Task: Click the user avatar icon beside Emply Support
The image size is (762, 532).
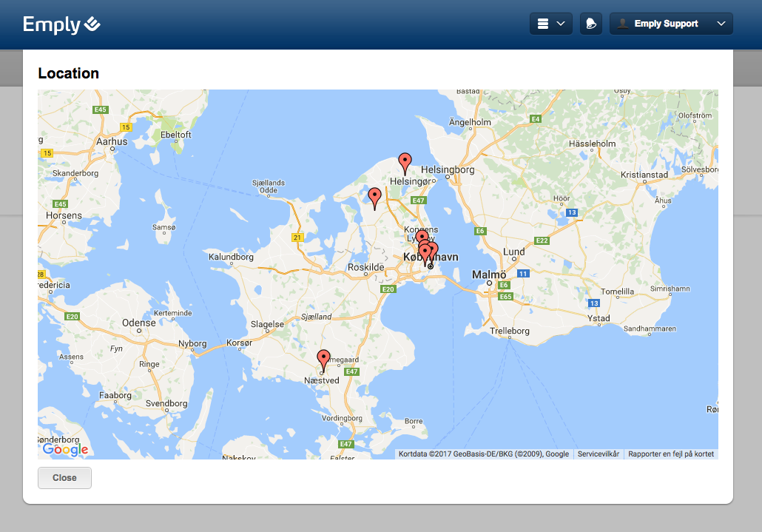Action: 622,24
